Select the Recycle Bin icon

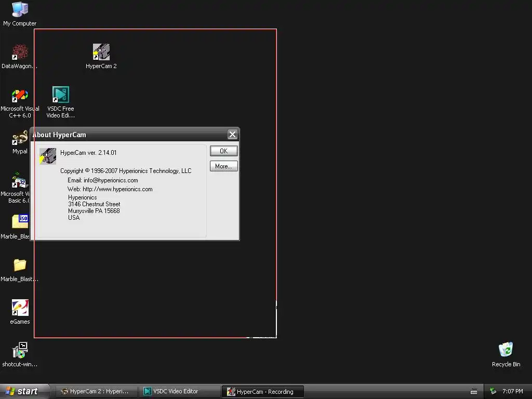[506, 354]
